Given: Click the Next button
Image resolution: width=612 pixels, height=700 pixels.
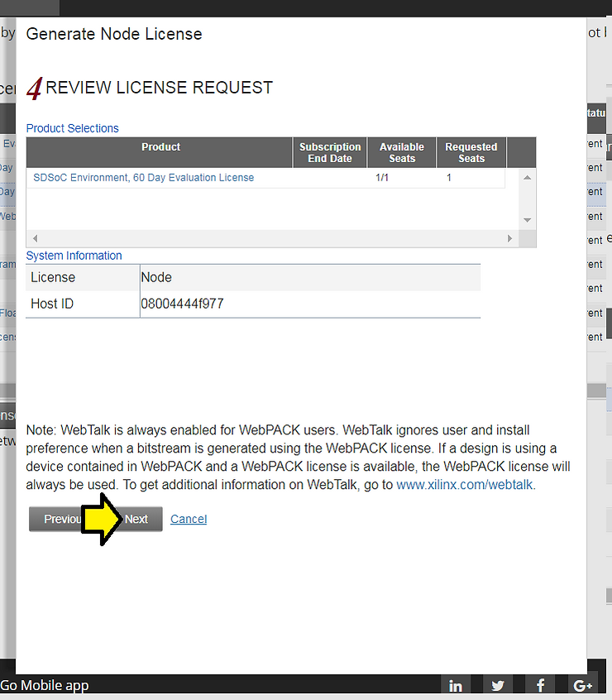Looking at the screenshot, I should tap(137, 519).
